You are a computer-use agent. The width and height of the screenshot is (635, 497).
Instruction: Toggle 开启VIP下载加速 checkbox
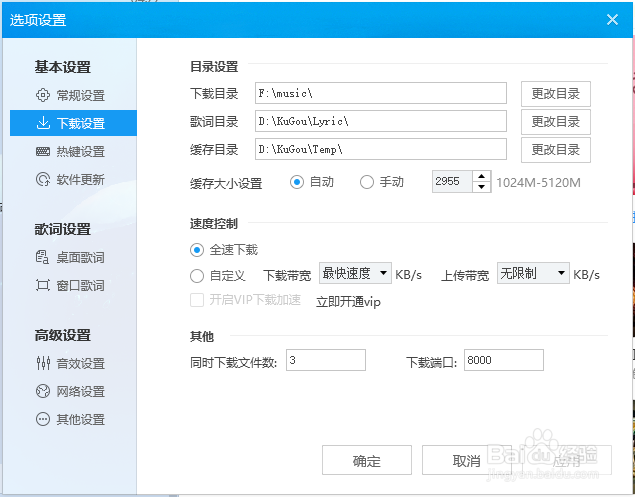coord(197,300)
